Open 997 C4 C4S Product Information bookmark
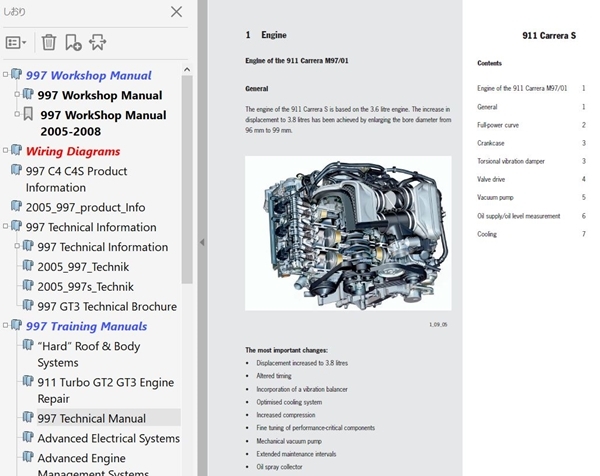The width and height of the screenshot is (600, 476). (x=77, y=179)
